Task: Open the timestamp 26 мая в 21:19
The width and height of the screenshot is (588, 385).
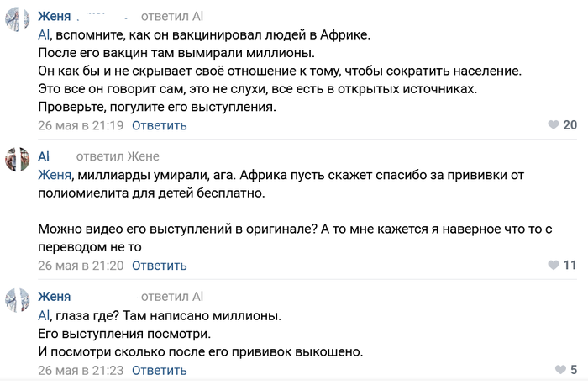Action: click(81, 125)
